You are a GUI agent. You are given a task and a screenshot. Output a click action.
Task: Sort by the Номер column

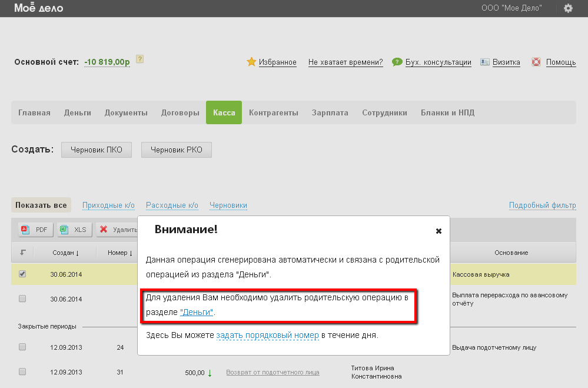(x=120, y=253)
